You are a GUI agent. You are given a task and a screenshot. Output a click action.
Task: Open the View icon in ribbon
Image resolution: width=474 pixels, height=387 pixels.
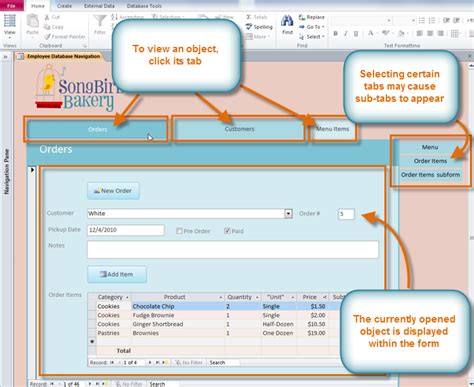(x=9, y=21)
